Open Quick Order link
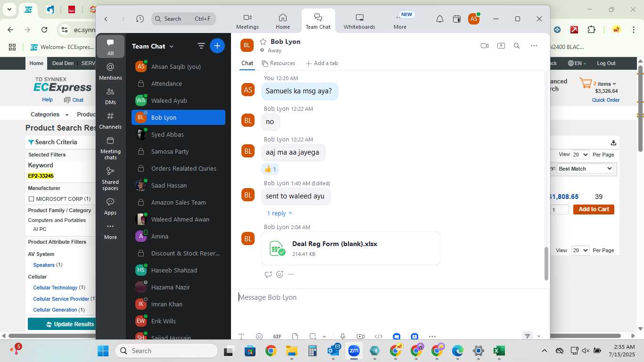This screenshot has height=362, width=644. (x=606, y=100)
